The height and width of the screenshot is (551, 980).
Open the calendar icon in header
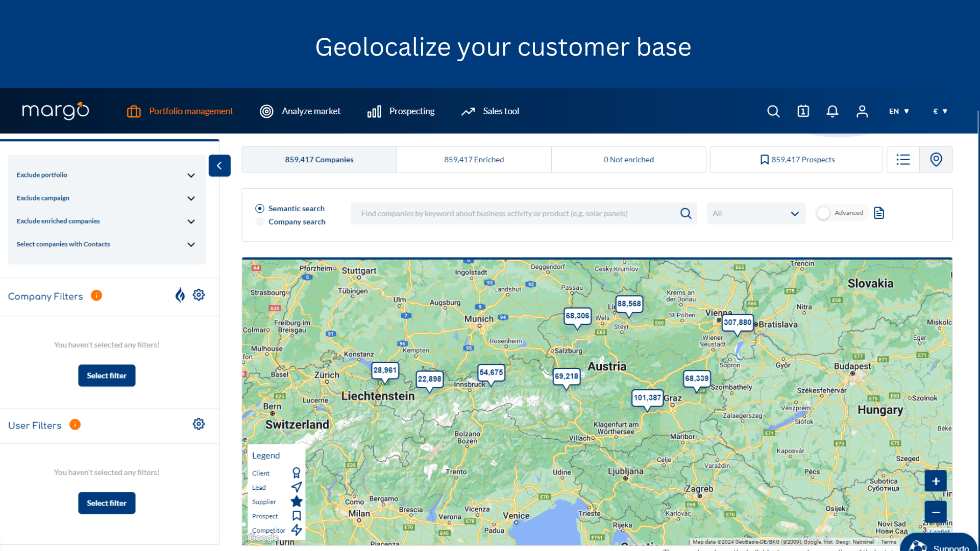click(x=803, y=111)
